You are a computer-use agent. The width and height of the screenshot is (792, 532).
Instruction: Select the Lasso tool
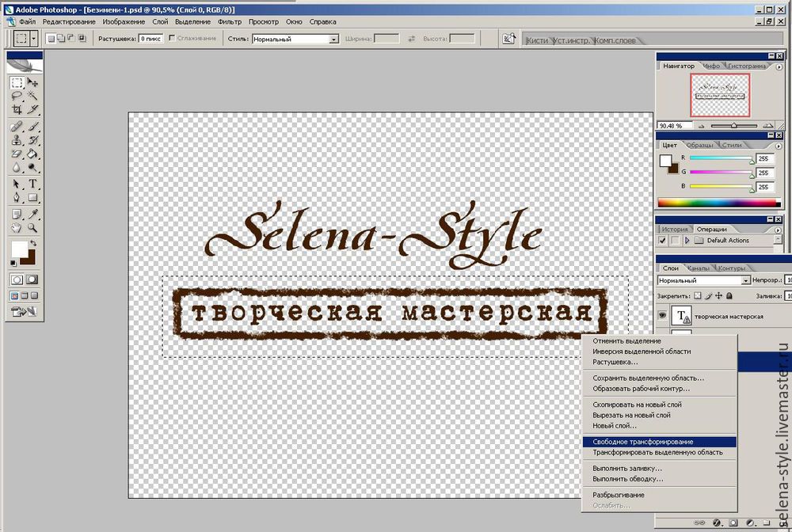tap(17, 96)
